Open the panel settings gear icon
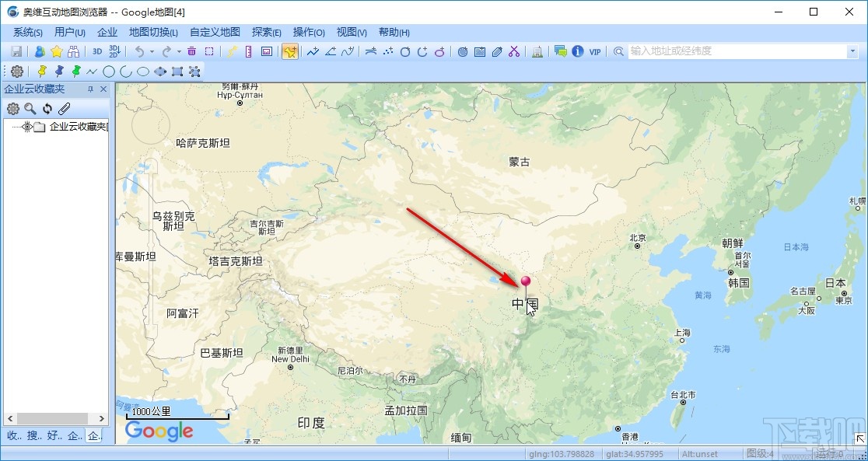Viewport: 868px width, 461px height. (13, 109)
